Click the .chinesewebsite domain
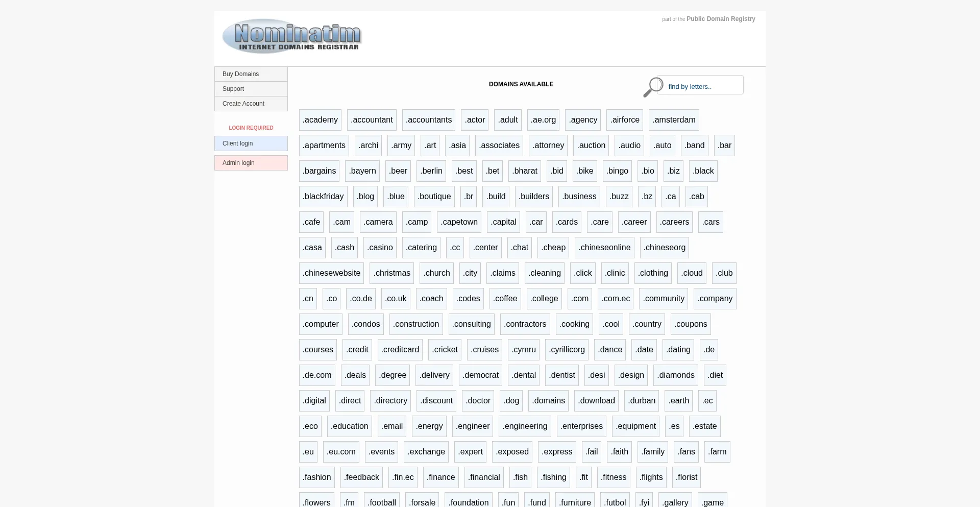 (x=331, y=273)
